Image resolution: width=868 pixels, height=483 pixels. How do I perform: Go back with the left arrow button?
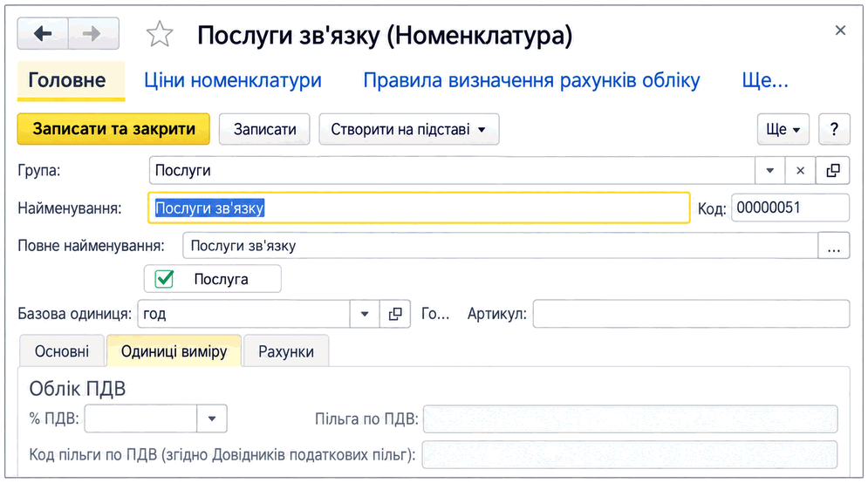pyautogui.click(x=43, y=34)
